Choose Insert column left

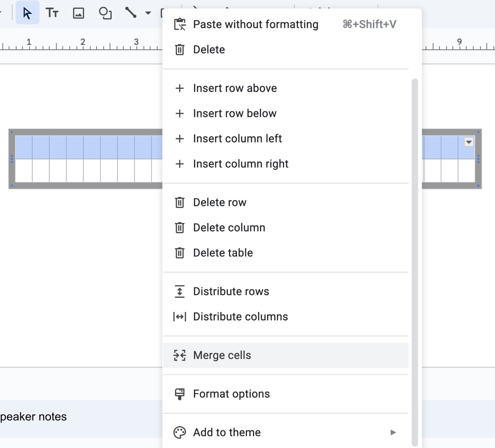286,139
